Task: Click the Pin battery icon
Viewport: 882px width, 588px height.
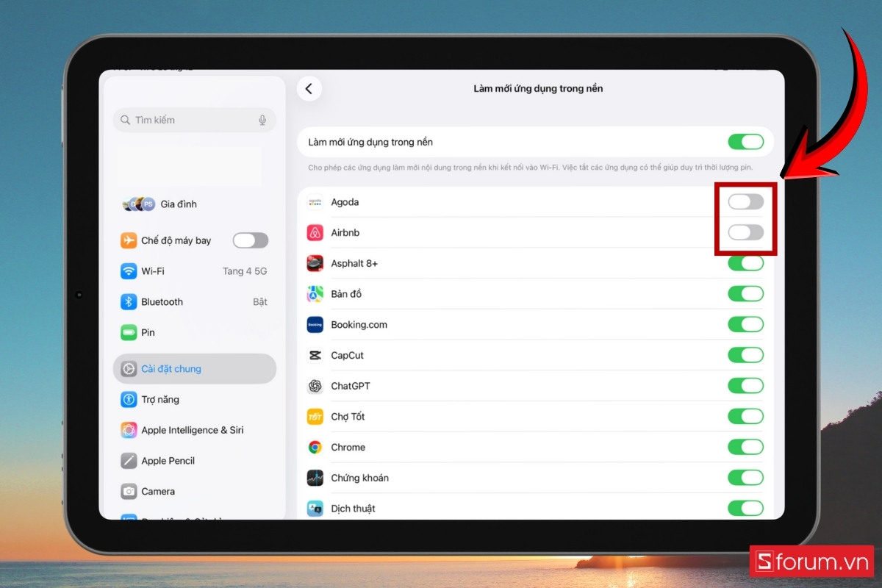Action: click(x=129, y=333)
